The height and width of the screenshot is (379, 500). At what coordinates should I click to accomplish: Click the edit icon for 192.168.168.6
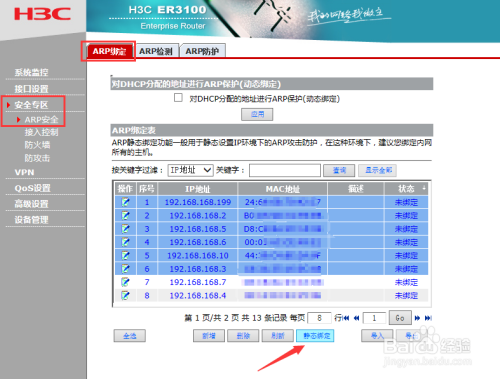click(x=125, y=242)
